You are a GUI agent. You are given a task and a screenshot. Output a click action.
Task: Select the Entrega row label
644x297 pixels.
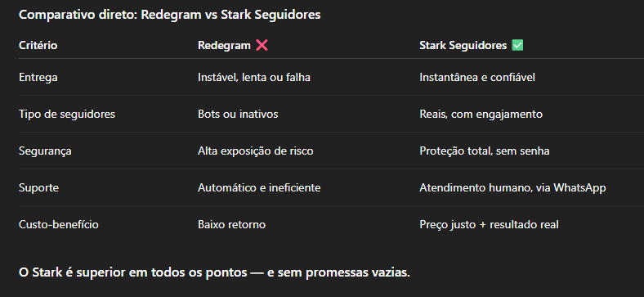(38, 78)
